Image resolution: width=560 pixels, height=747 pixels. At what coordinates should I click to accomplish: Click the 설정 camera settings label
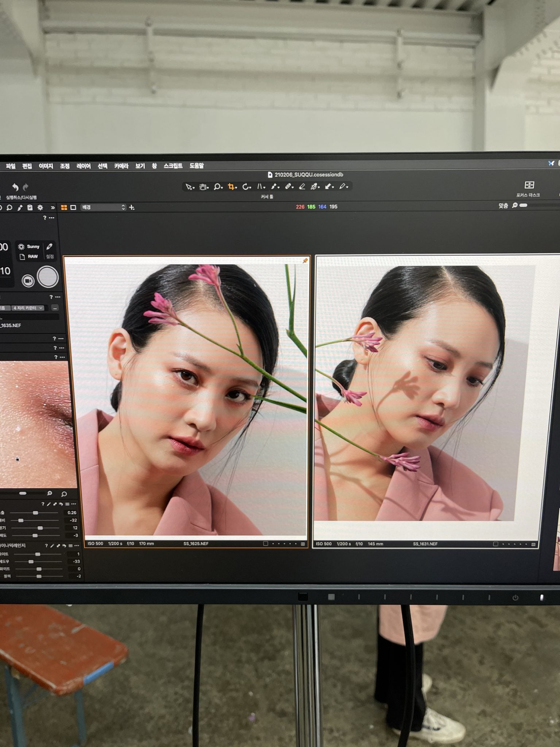(x=50, y=256)
